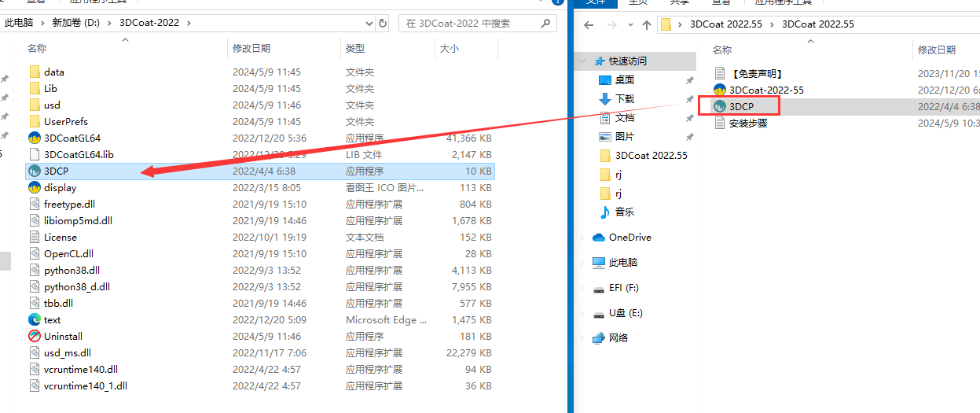Expand the 此电脑 node in sidebar
980x413 pixels.
pyautogui.click(x=582, y=263)
